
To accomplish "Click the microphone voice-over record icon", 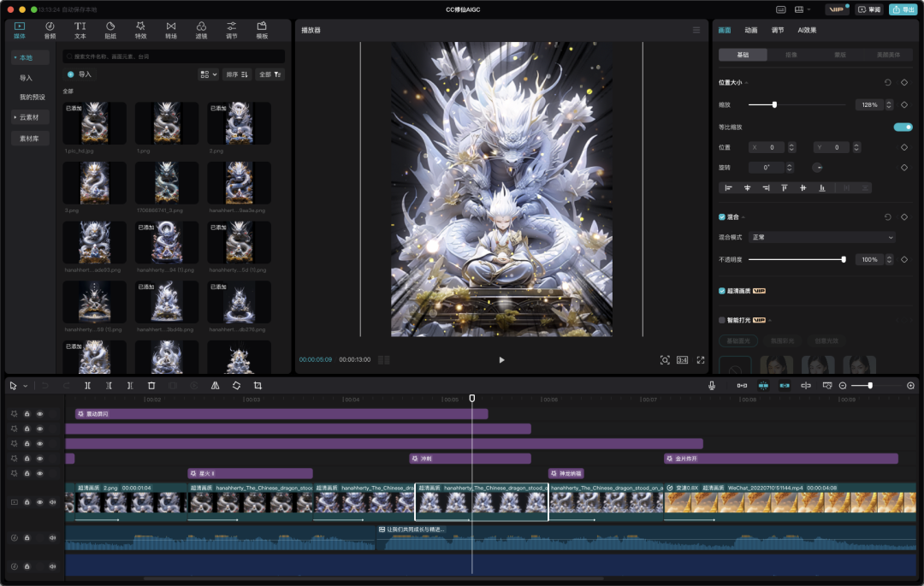I will tap(711, 386).
